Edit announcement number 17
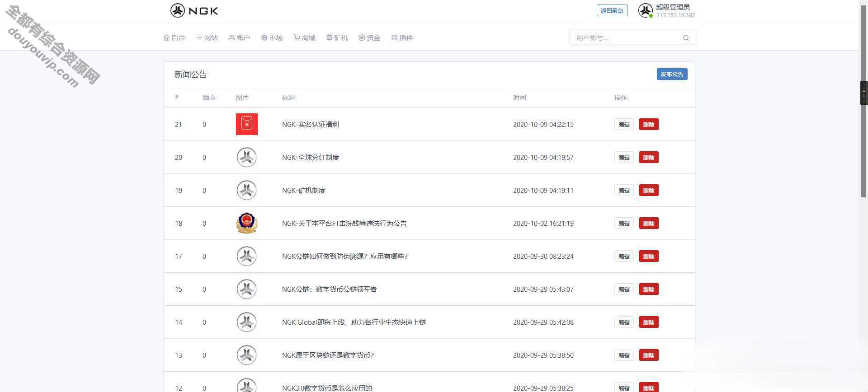This screenshot has height=392, width=868. 624,256
